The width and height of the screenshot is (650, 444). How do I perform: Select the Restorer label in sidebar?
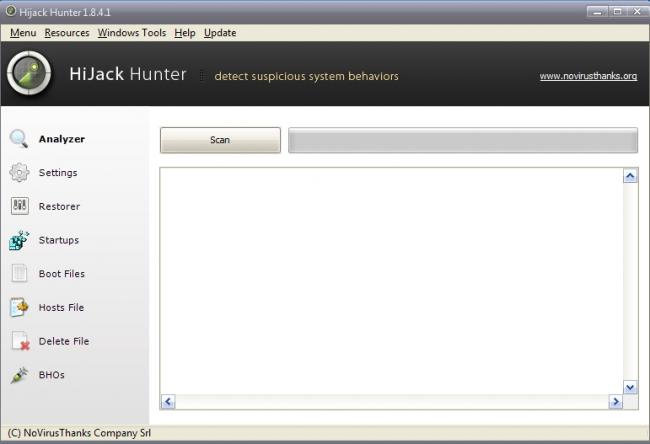[x=59, y=206]
